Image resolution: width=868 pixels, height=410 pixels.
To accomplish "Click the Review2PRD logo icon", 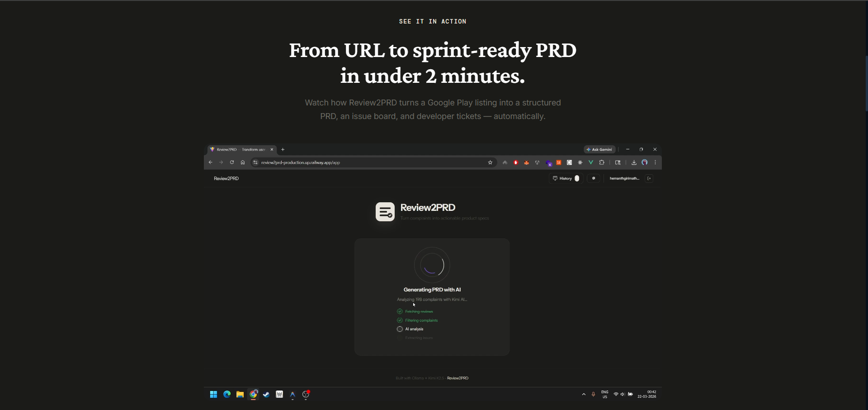I will (385, 211).
